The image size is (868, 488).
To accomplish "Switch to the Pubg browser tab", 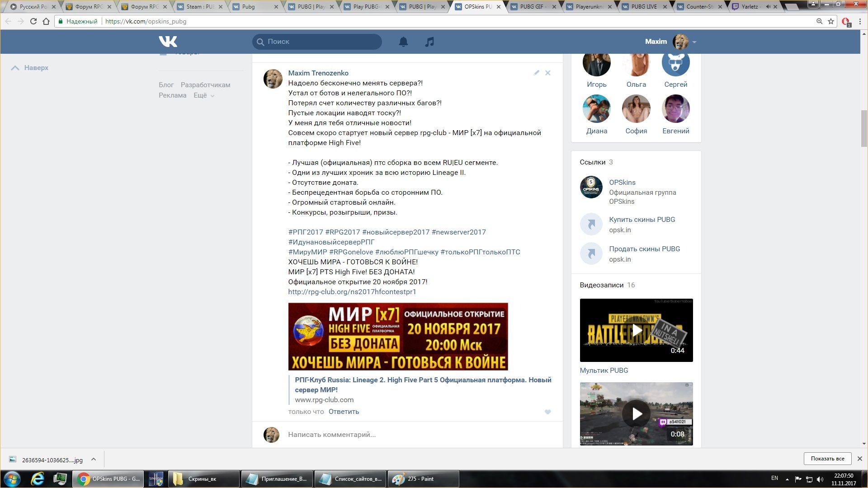I will [253, 7].
